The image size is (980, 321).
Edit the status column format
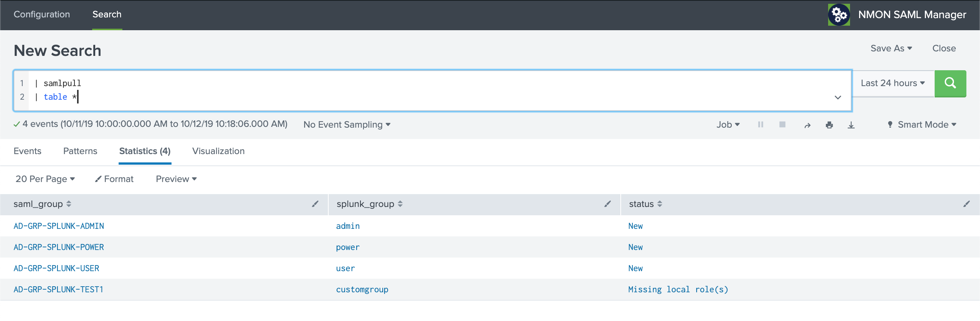(966, 204)
